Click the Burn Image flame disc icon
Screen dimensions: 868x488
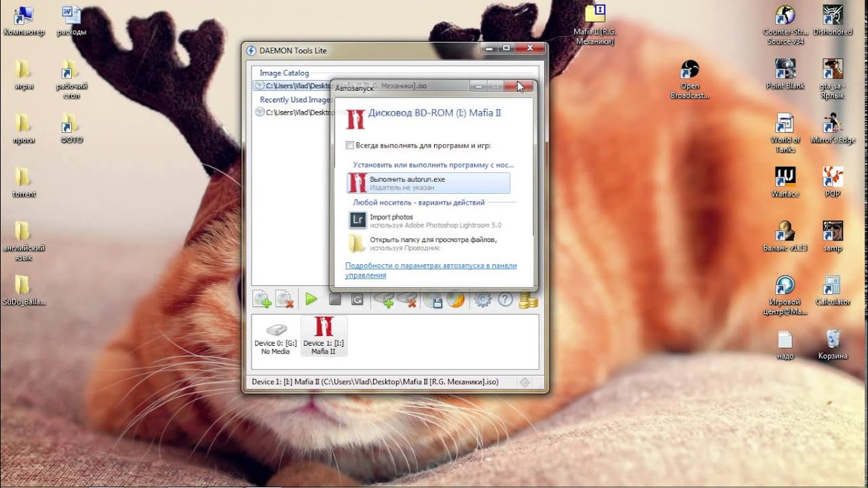click(x=456, y=300)
